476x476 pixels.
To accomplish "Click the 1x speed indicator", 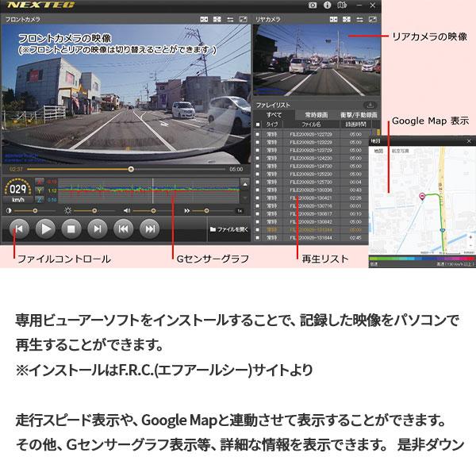I will (x=240, y=211).
